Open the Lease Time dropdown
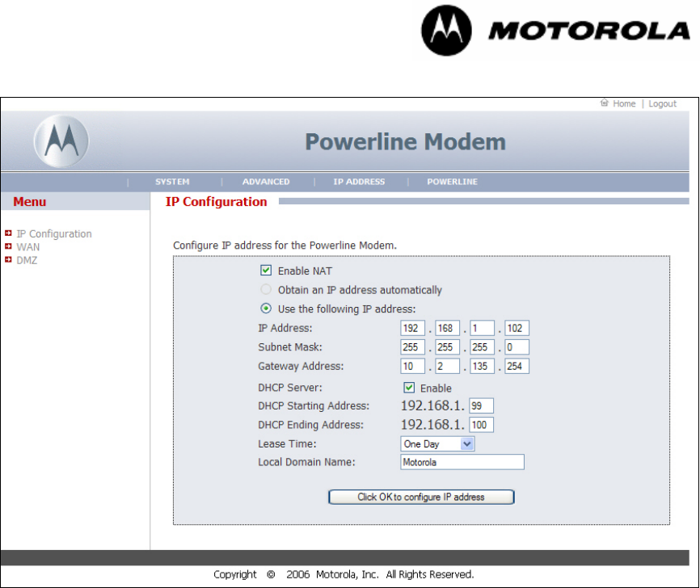This screenshot has height=588, width=700. [437, 444]
